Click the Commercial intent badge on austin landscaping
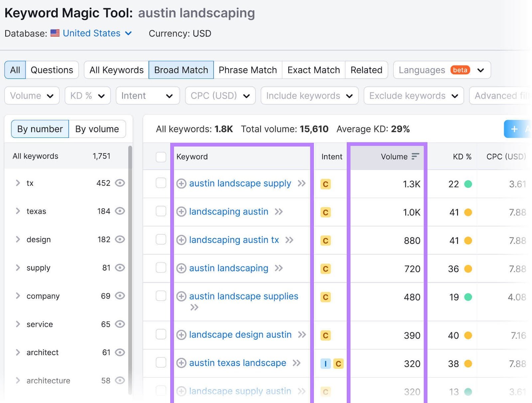532x403 pixels. pyautogui.click(x=326, y=269)
